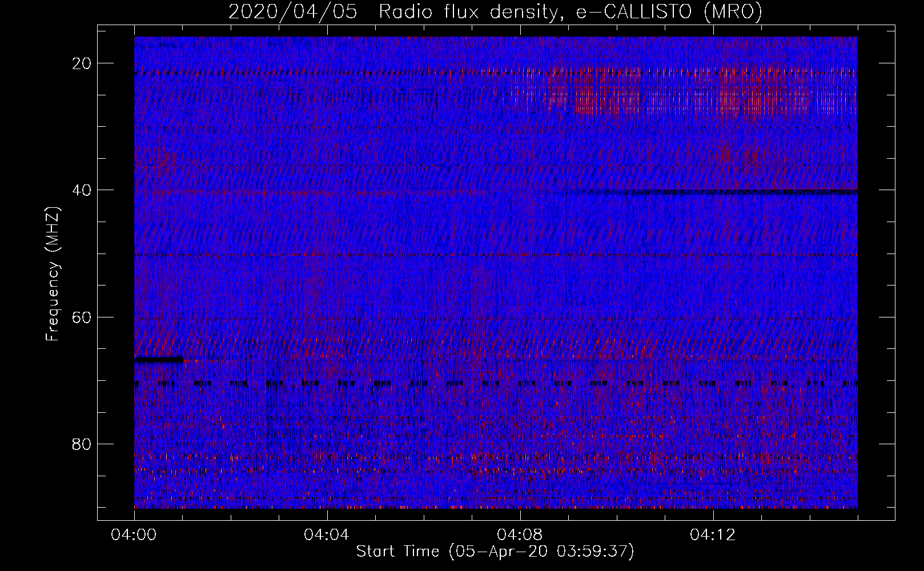Click the '80' frequency tick label
This screenshot has height=571, width=924.
[x=82, y=444]
